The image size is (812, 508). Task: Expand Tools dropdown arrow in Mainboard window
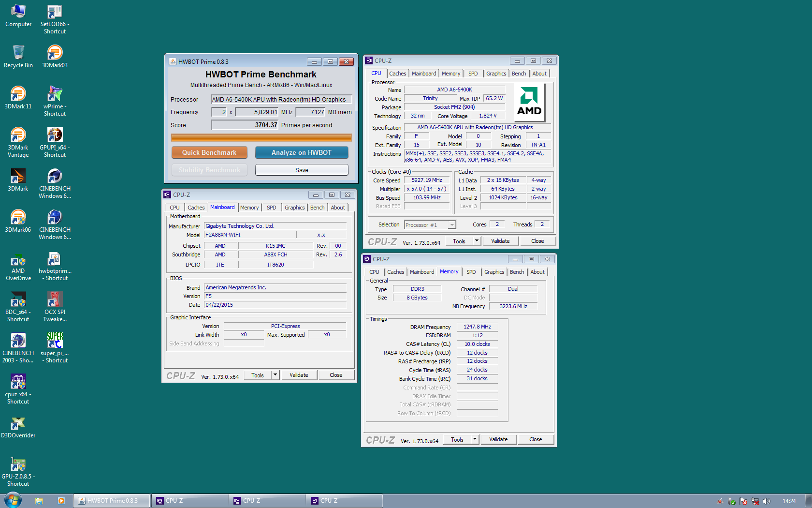pyautogui.click(x=275, y=375)
